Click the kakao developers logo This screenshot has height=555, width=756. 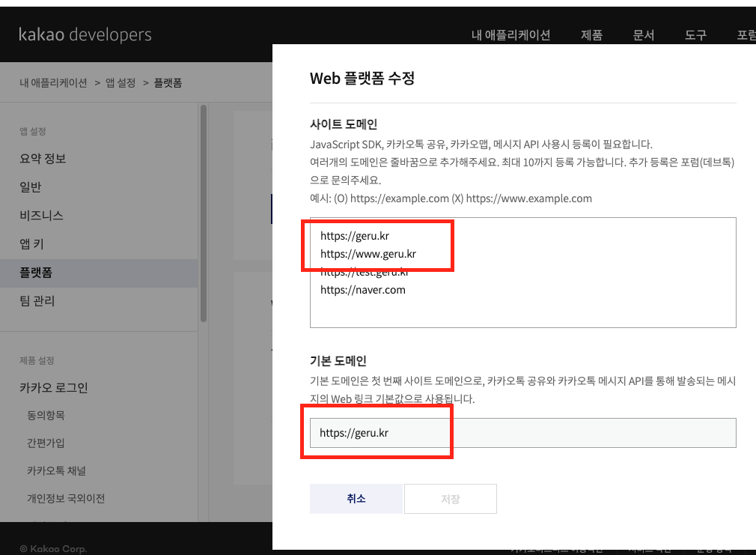tap(85, 34)
